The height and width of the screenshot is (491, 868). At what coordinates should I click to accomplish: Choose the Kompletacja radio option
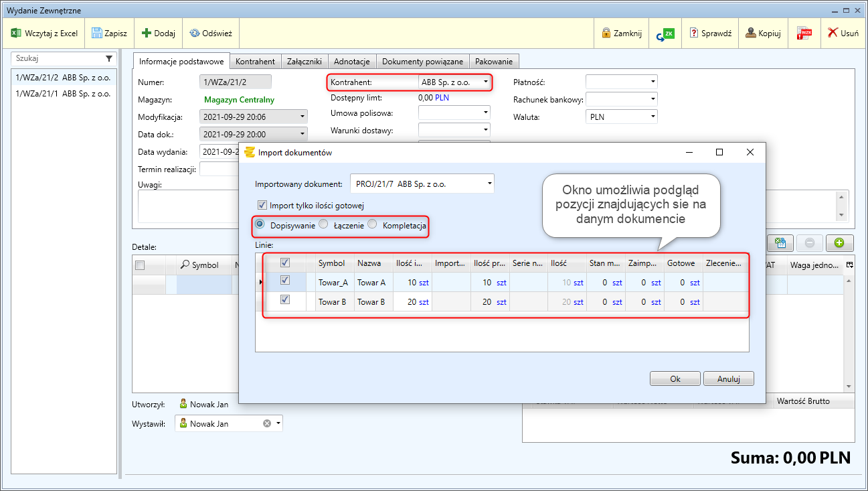point(373,225)
